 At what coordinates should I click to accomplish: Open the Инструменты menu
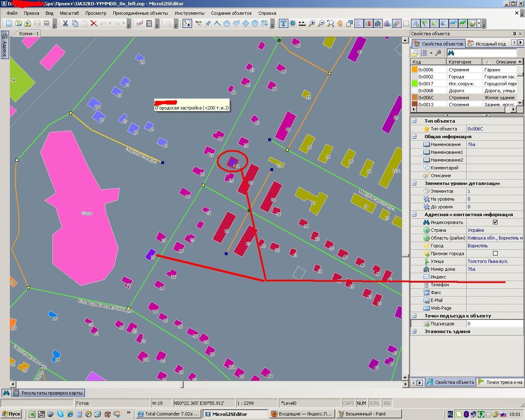189,13
